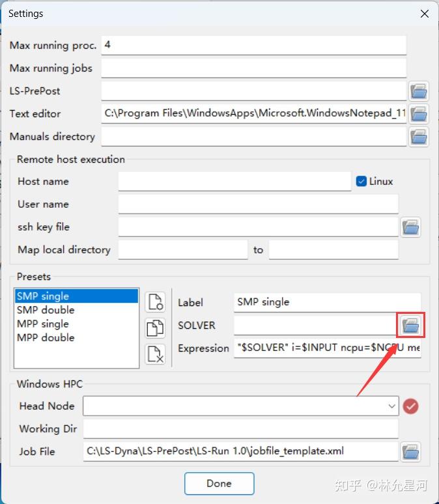Create a new preset with the new-file icon
Viewport: 439px width, 504px height.
[155, 302]
